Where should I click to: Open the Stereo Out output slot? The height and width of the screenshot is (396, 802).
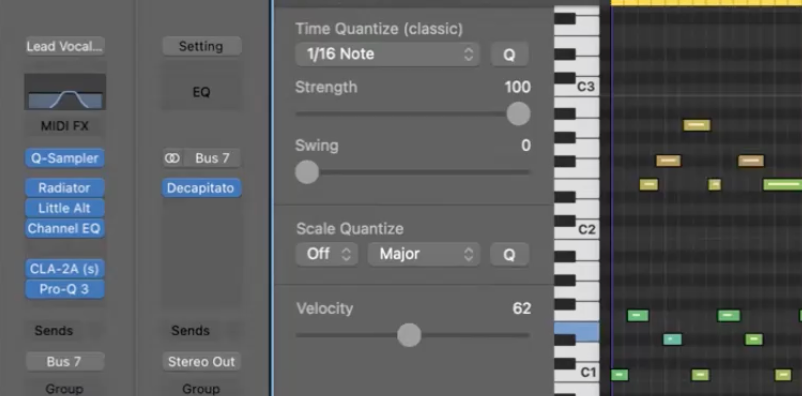202,361
